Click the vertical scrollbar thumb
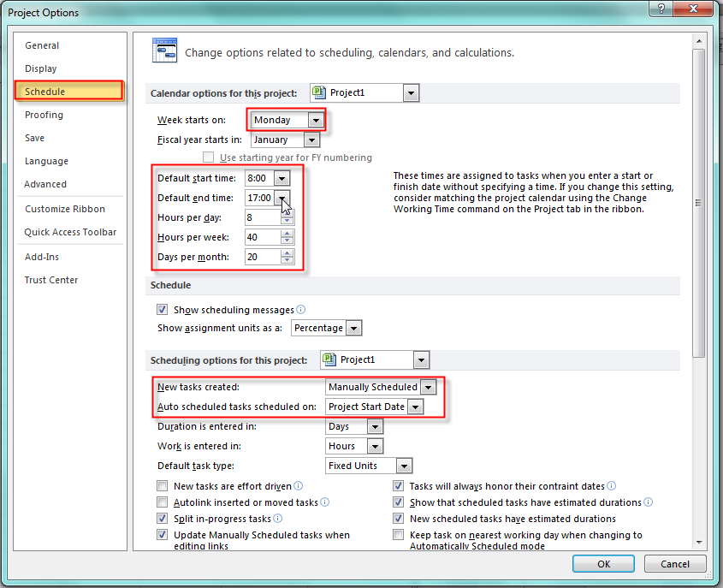This screenshot has height=588, width=723. pos(699,203)
